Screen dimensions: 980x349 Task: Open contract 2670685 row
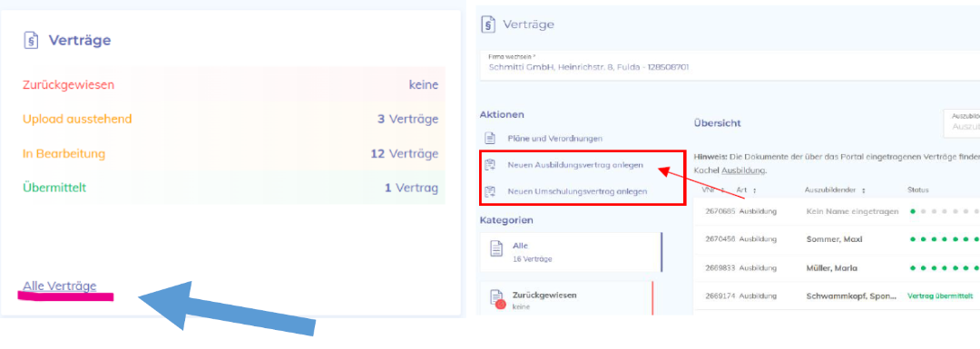click(837, 211)
